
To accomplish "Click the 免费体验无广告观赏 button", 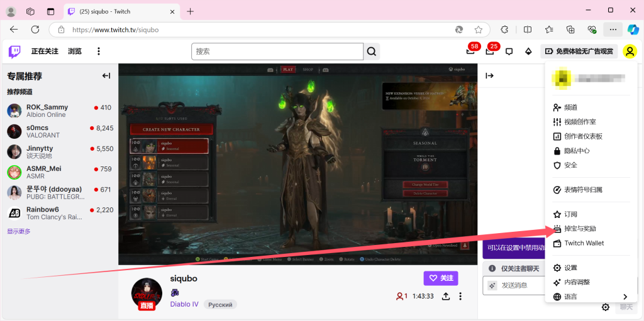I will point(579,52).
